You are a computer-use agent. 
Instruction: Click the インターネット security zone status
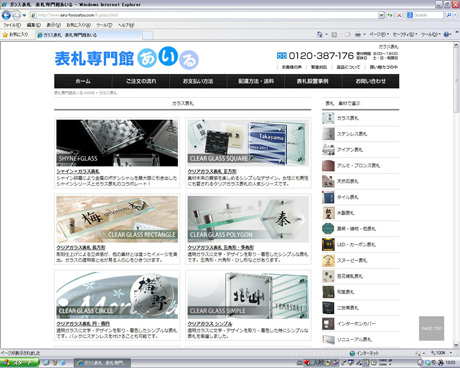pos(364,353)
